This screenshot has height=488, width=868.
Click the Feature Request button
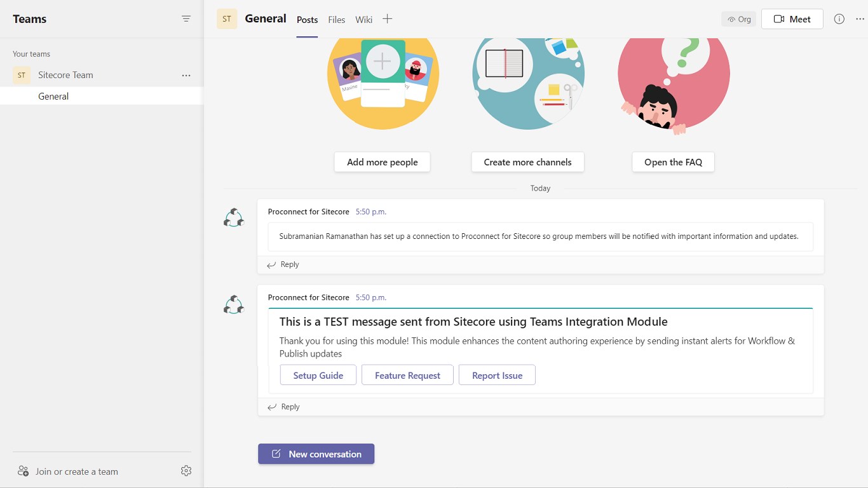coord(407,375)
